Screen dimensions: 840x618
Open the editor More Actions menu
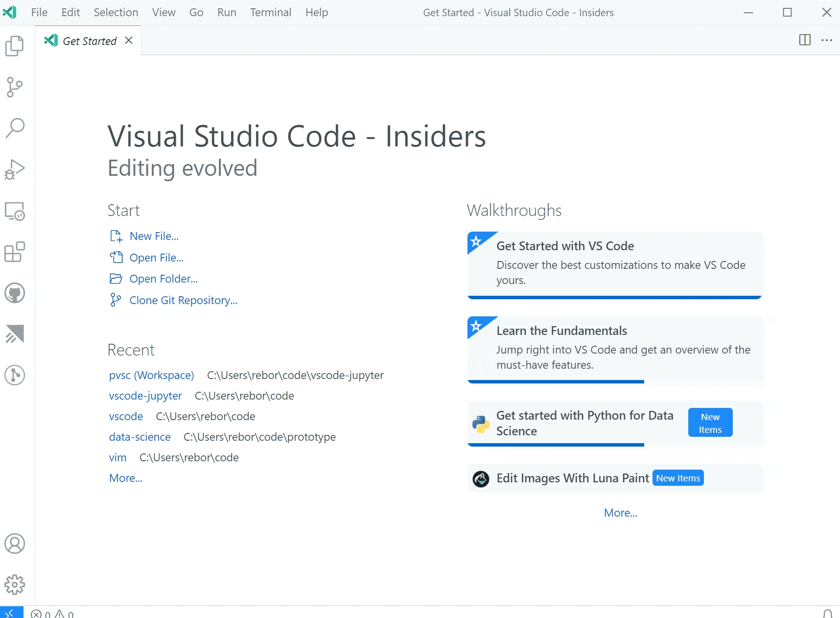pos(827,40)
